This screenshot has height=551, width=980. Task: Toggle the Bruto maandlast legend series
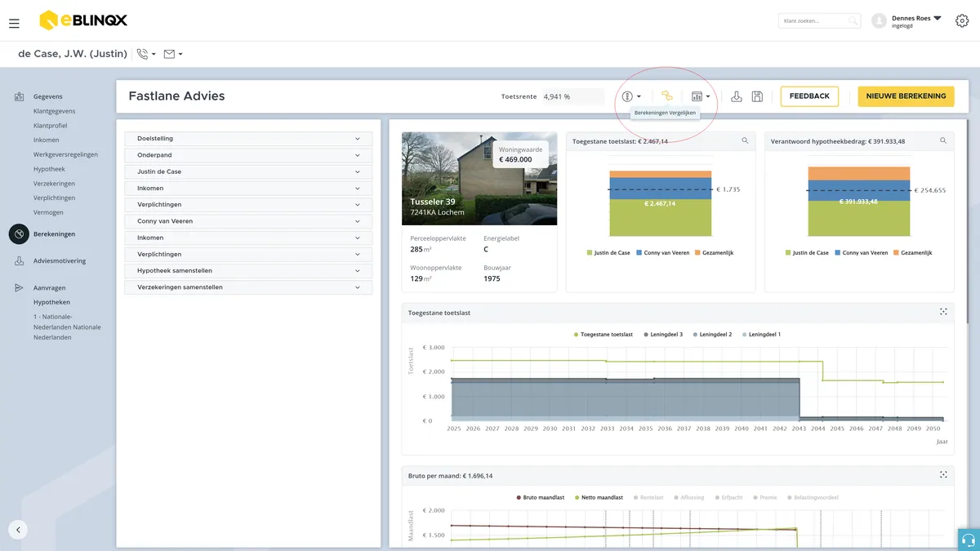[541, 497]
